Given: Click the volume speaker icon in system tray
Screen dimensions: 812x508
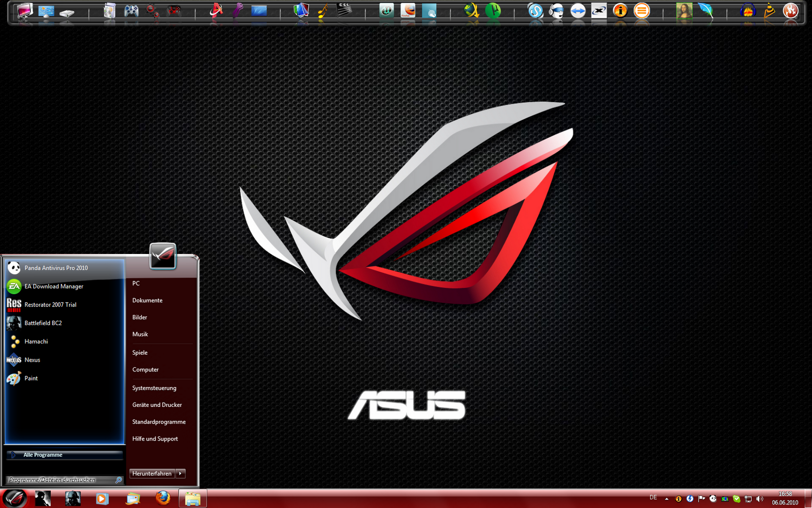Looking at the screenshot, I should (x=760, y=499).
